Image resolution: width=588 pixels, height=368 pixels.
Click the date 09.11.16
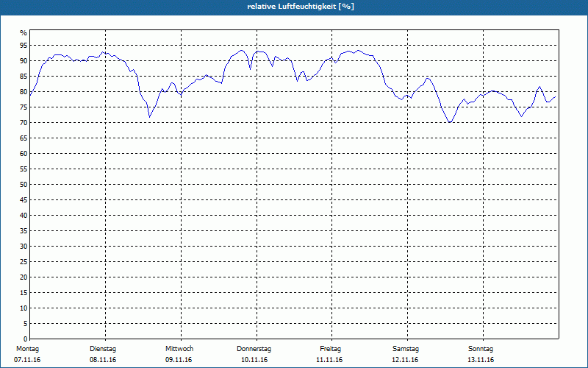coord(179,360)
